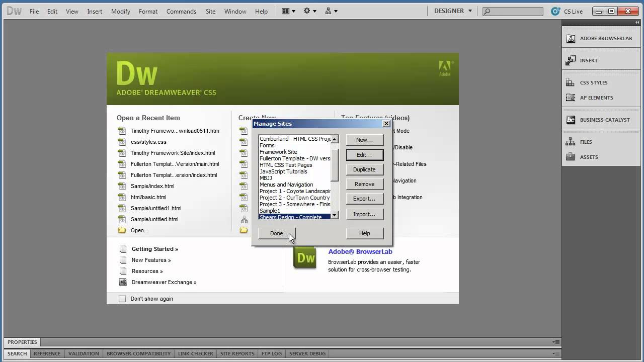644x362 pixels.
Task: Open the CSS Styles panel icon
Action: tap(571, 82)
